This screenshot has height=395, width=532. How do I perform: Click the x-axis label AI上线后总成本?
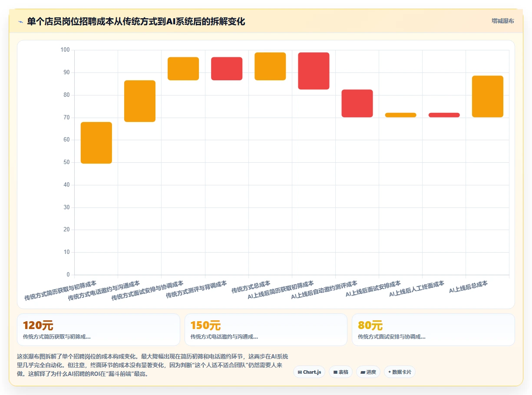pos(469,287)
